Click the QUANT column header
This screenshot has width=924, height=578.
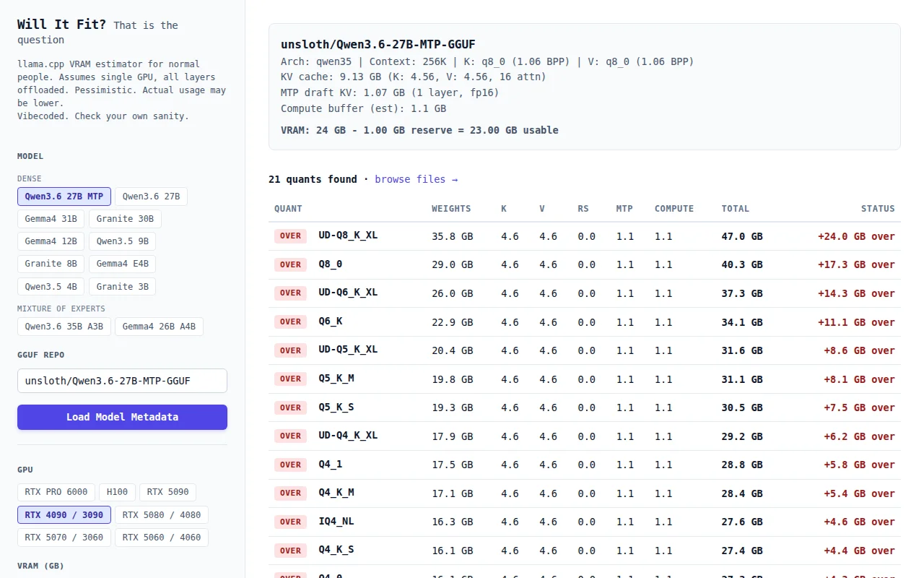point(288,209)
